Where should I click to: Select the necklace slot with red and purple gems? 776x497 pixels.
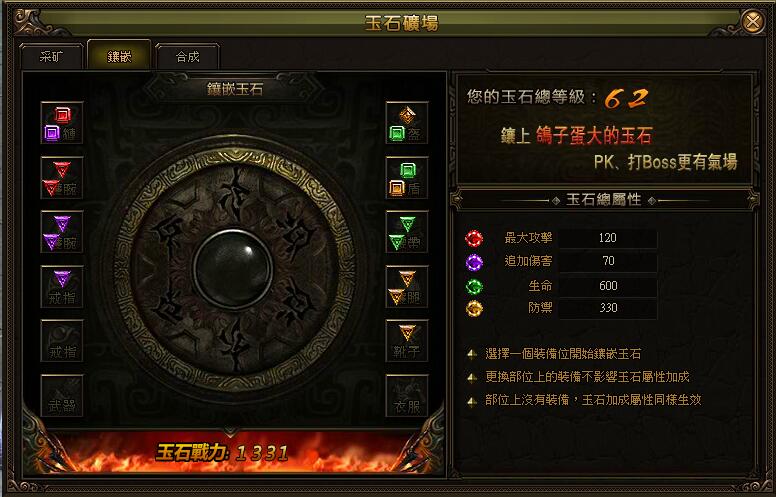pos(62,123)
